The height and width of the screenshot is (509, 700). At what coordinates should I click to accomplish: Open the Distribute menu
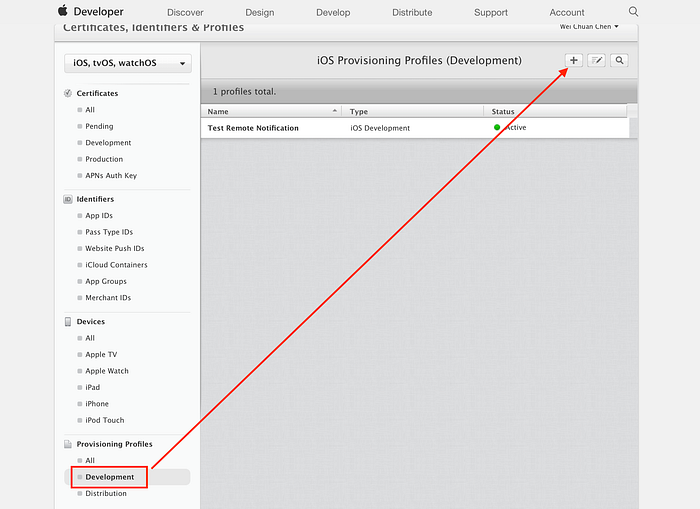[x=412, y=13]
